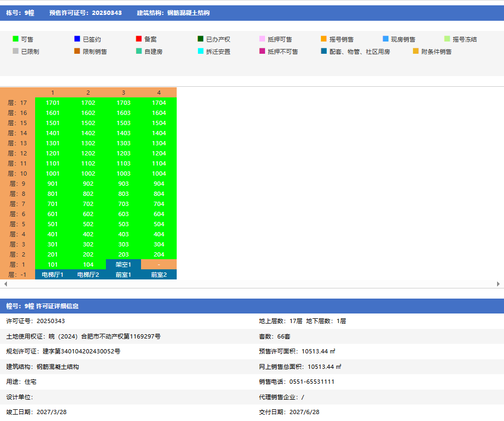
Task: Click the gray 已限制 legend swatch
Action: click(x=15, y=51)
